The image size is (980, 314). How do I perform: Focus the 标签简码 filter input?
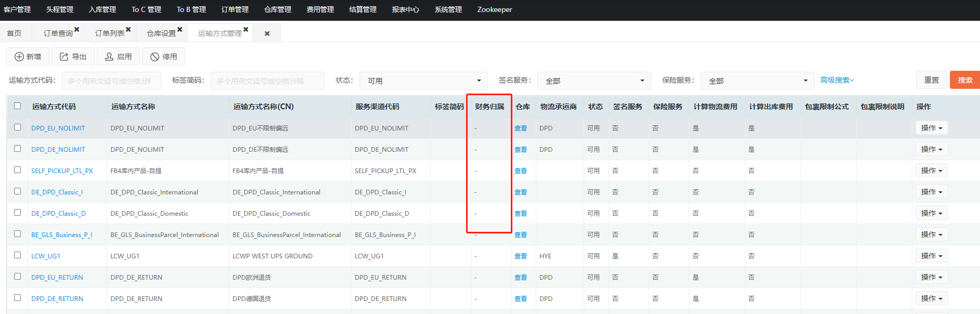(267, 81)
